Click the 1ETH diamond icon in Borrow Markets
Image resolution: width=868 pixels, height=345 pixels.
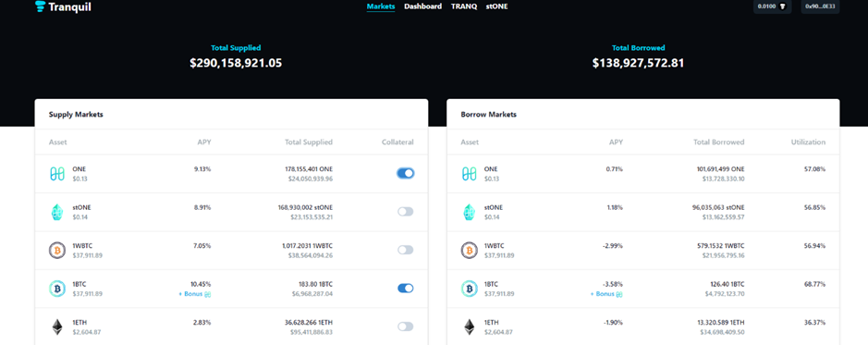pos(470,327)
